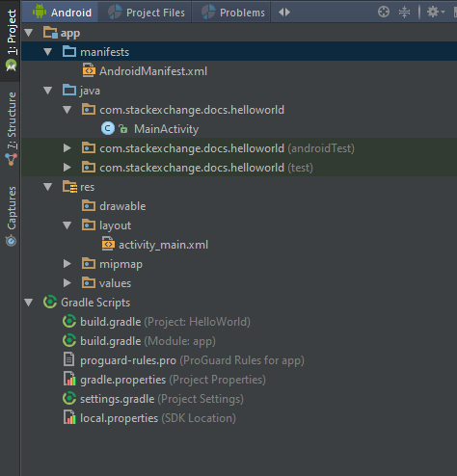This screenshot has width=457, height=476.
Task: Switch to the Problems tab
Action: pos(232,13)
